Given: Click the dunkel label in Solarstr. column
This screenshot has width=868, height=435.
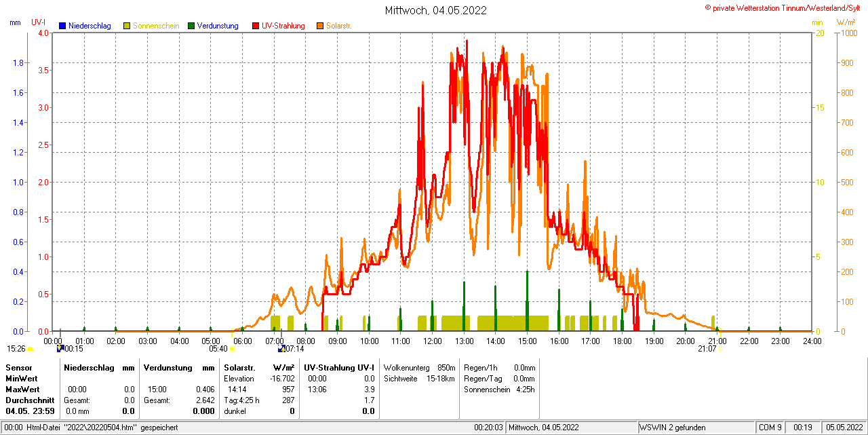Looking at the screenshot, I should 235,411.
